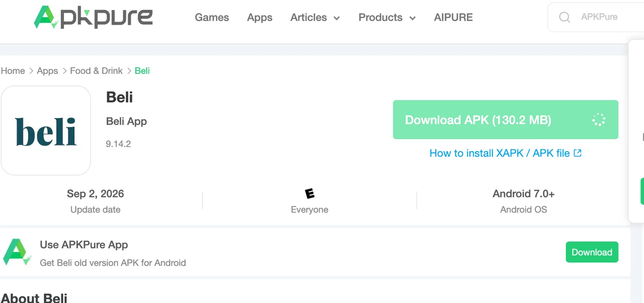Click the Beli App developer name
Screen dimensions: 644x303
(x=126, y=121)
